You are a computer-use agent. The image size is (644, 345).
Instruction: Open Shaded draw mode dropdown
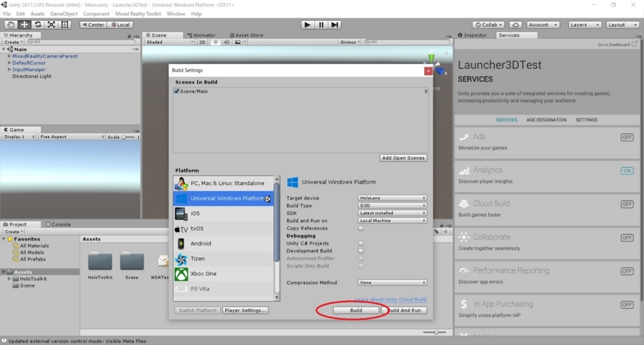point(169,42)
